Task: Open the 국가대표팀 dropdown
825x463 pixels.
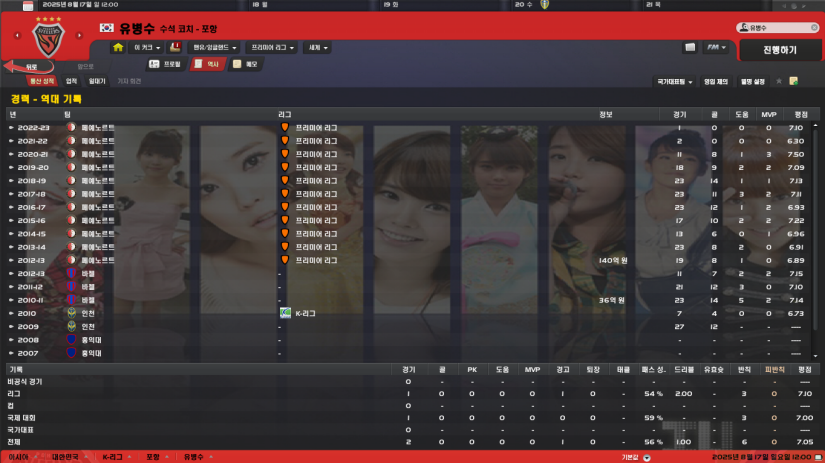Action: (675, 82)
